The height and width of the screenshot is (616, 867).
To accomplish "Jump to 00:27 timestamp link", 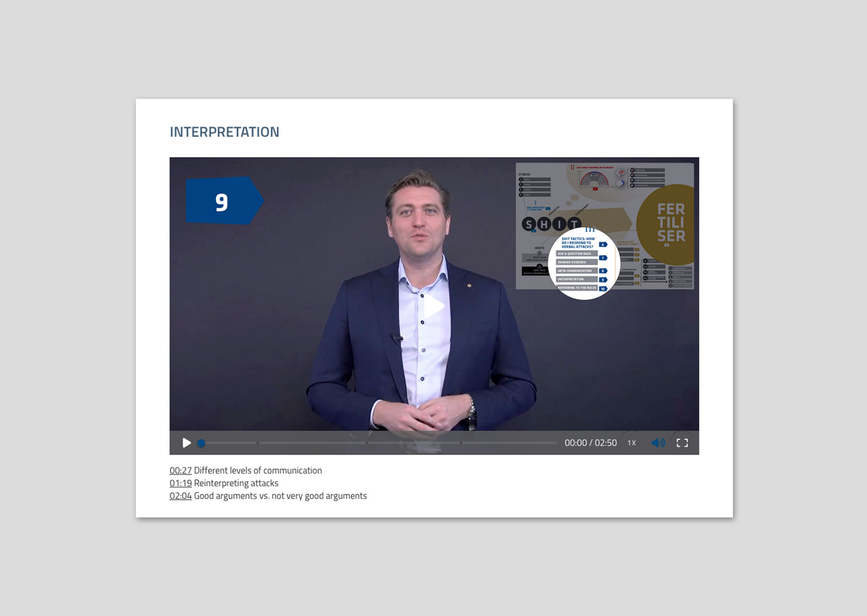I will [x=181, y=470].
